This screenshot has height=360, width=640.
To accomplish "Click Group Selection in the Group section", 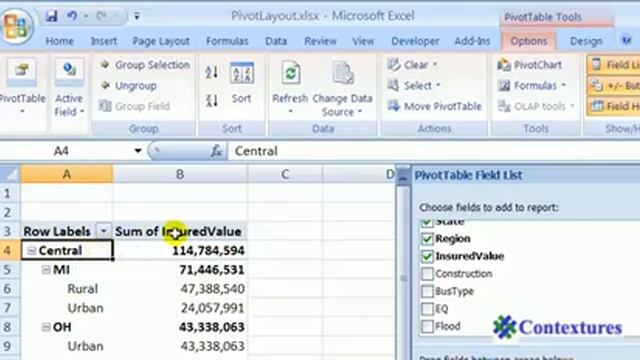I will 145,65.
